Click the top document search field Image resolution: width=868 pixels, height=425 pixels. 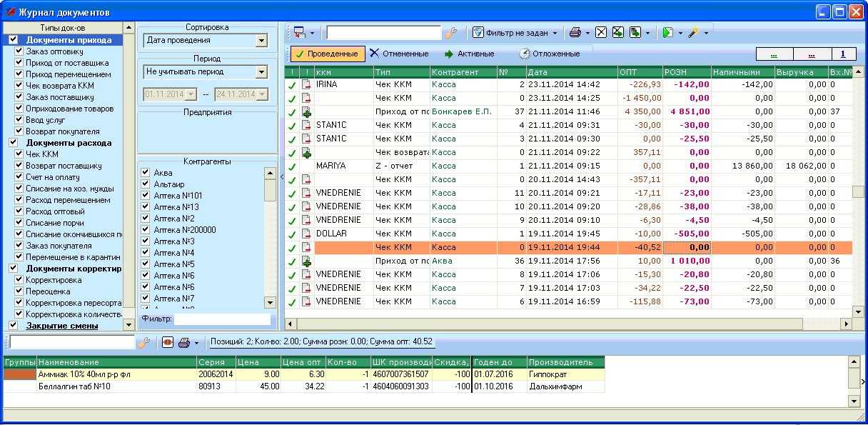384,33
